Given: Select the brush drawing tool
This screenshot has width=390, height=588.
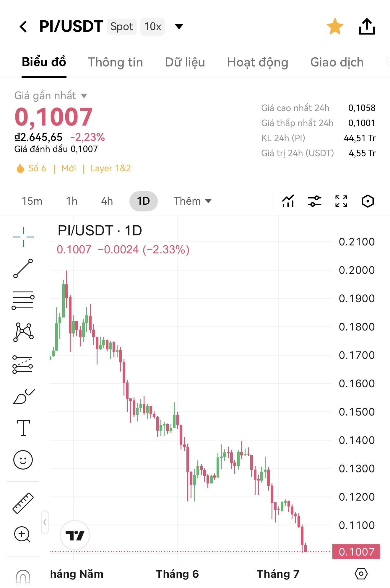Looking at the screenshot, I should click(23, 396).
